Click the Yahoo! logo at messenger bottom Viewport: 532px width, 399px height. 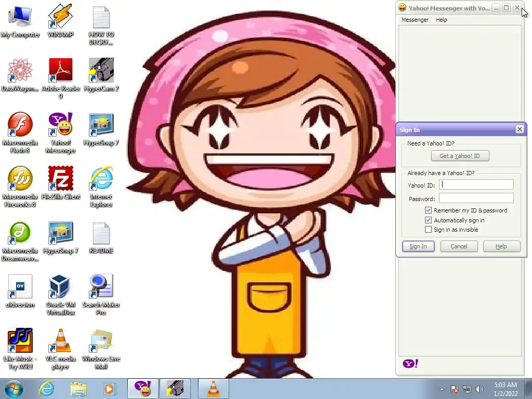(410, 364)
